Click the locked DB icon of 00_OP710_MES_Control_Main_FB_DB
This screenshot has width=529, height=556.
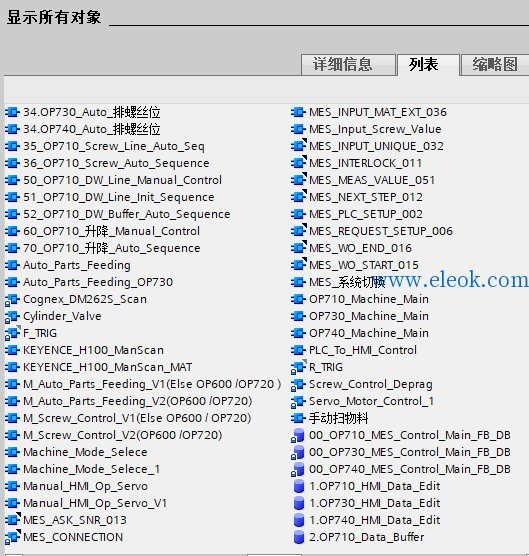tap(298, 435)
